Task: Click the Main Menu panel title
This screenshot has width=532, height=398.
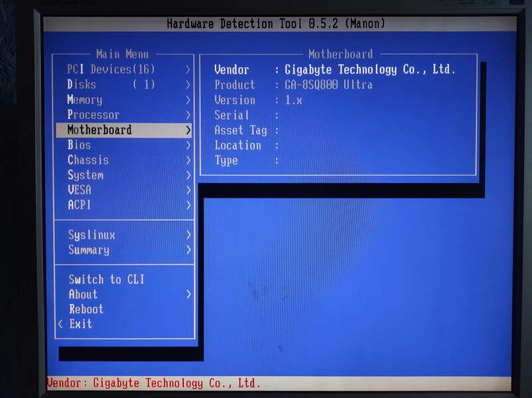Action: point(123,54)
